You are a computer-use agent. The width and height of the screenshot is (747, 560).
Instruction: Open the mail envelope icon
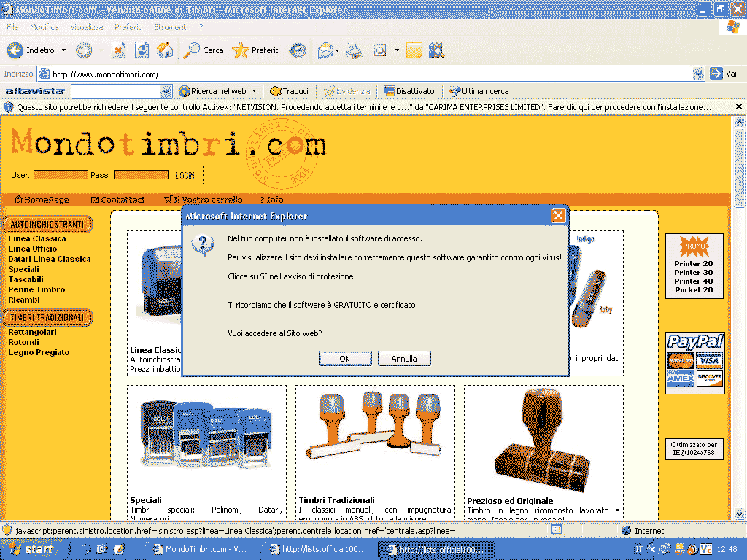[325, 50]
